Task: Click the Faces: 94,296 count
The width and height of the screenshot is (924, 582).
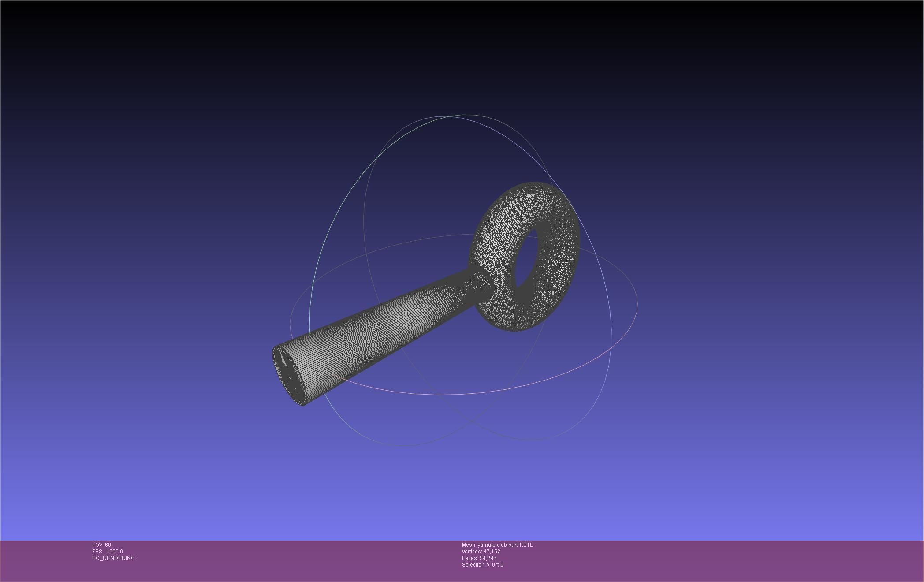Action: point(479,558)
